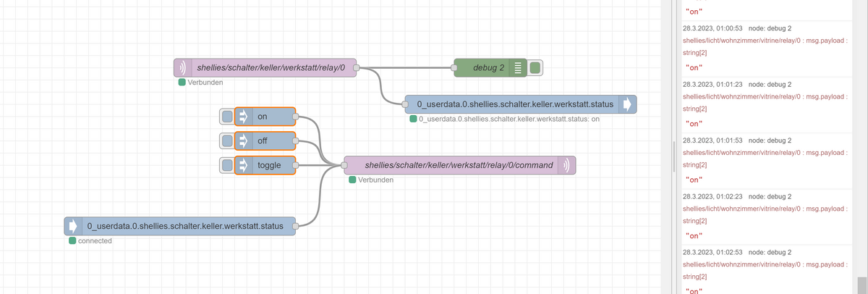
Task: Select the 'off' inject node label
Action: point(262,140)
